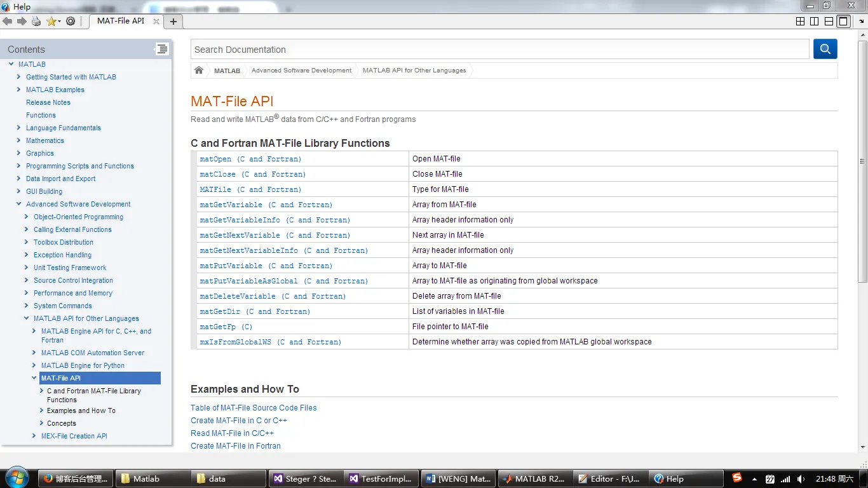Expand the Graphics node
The width and height of the screenshot is (868, 488).
19,153
